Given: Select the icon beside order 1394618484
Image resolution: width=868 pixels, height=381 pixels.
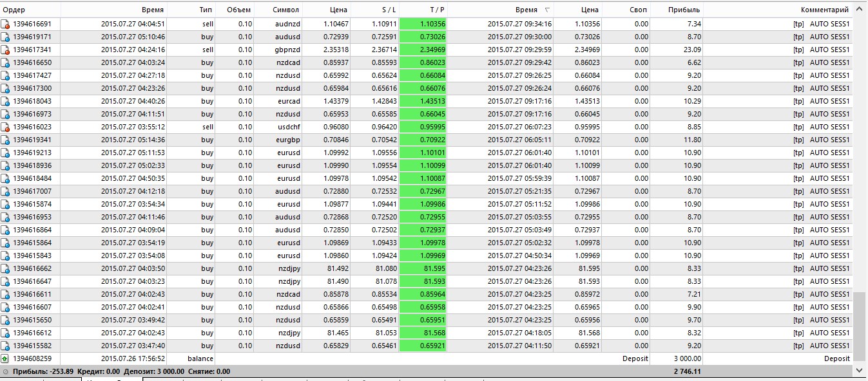Looking at the screenshot, I should (x=6, y=178).
